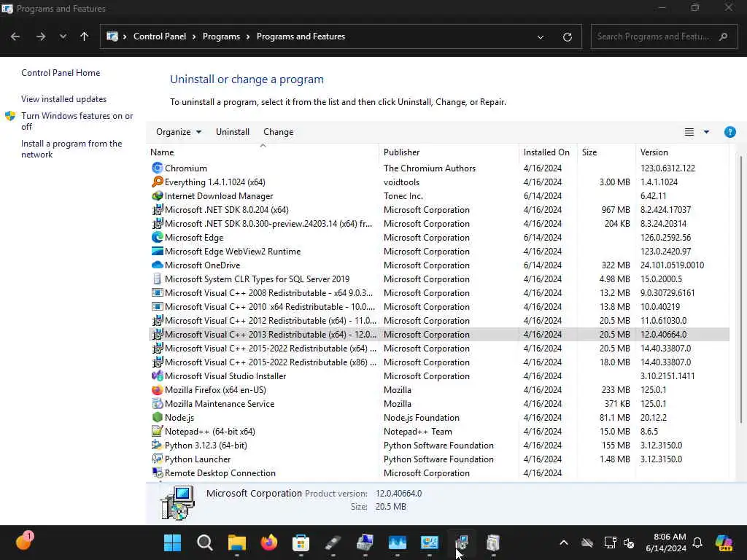
Task: Click the Uninstall toolbar button
Action: pyautogui.click(x=233, y=132)
